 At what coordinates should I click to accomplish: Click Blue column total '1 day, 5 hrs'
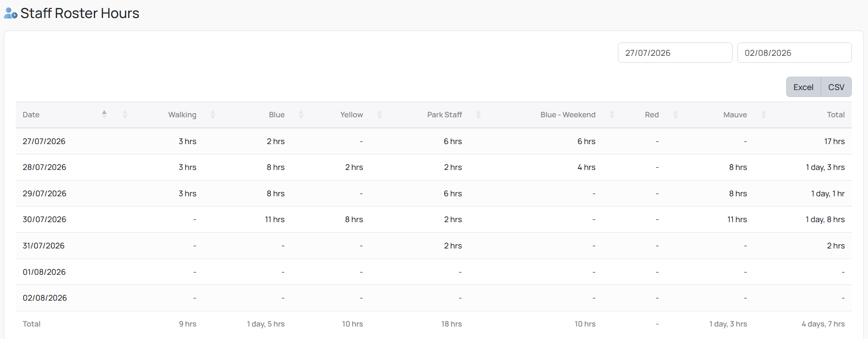point(265,324)
